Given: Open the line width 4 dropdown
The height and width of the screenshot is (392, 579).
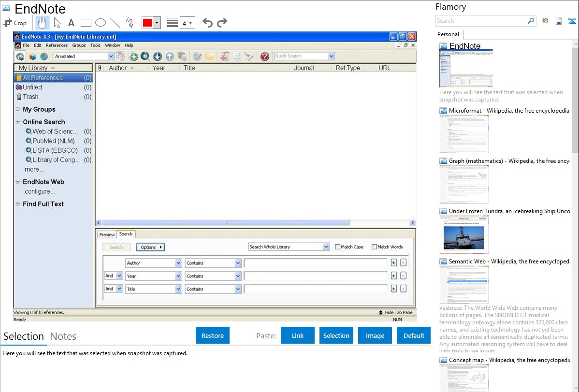Looking at the screenshot, I should click(187, 23).
